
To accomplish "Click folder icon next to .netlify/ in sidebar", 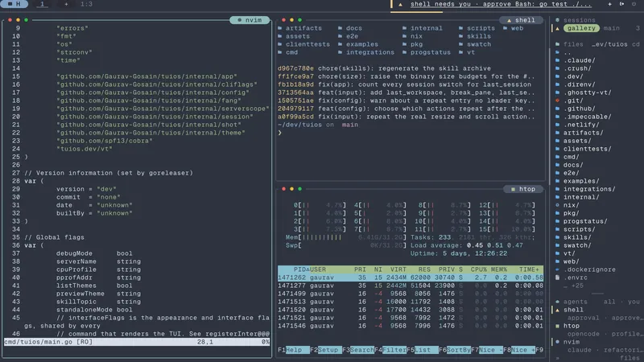I will [557, 125].
